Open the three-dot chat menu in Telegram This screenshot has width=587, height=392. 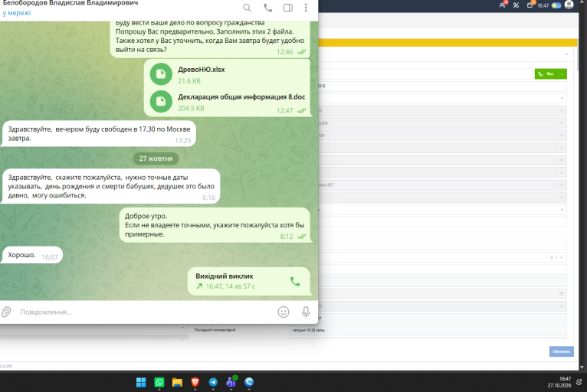click(306, 8)
